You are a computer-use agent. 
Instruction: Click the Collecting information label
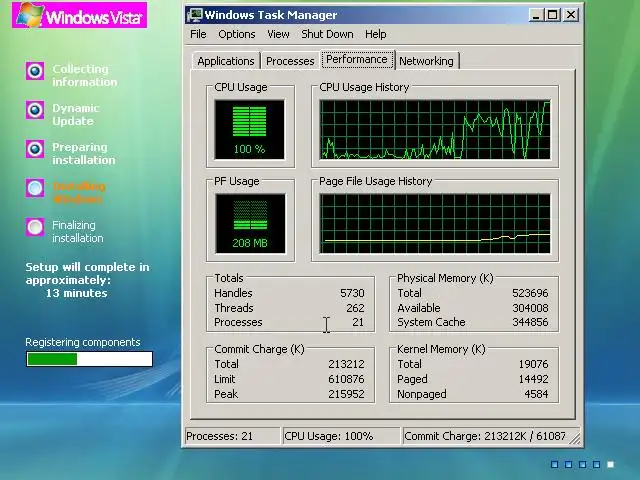[84, 76]
